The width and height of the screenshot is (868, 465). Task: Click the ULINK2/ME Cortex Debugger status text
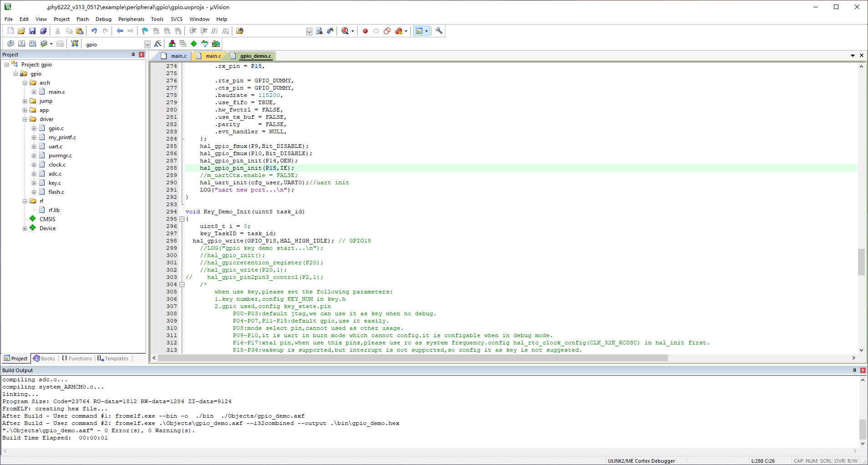[641, 461]
